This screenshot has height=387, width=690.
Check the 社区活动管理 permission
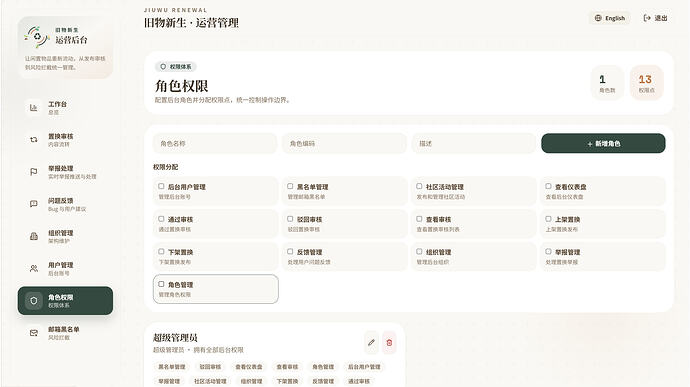pos(419,186)
